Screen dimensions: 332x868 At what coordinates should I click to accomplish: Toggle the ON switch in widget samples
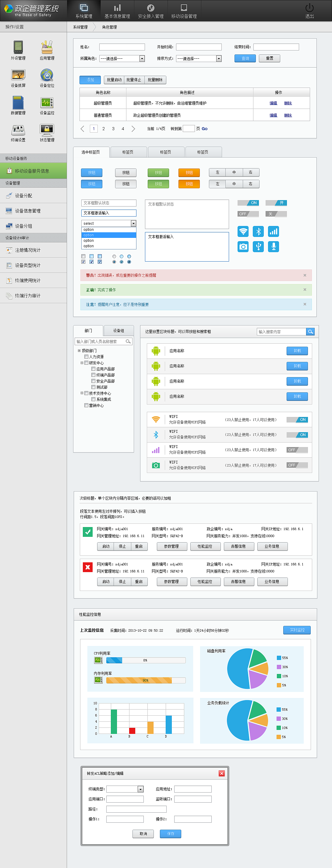click(248, 203)
